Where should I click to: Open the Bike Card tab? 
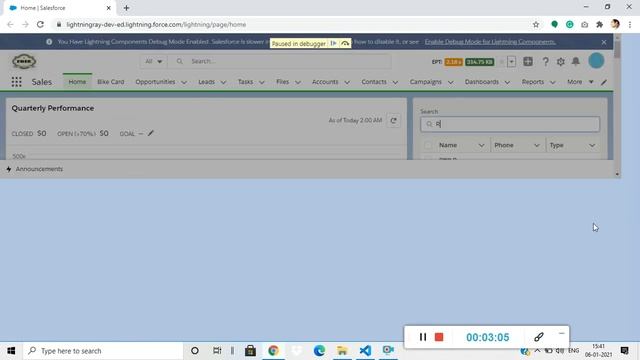111,82
